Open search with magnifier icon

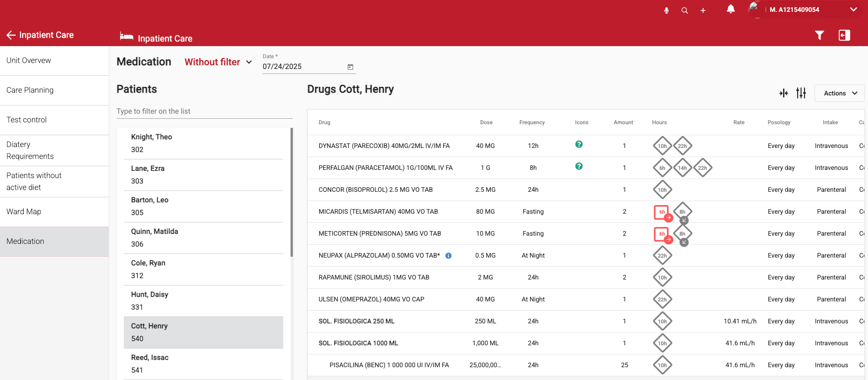click(x=684, y=10)
